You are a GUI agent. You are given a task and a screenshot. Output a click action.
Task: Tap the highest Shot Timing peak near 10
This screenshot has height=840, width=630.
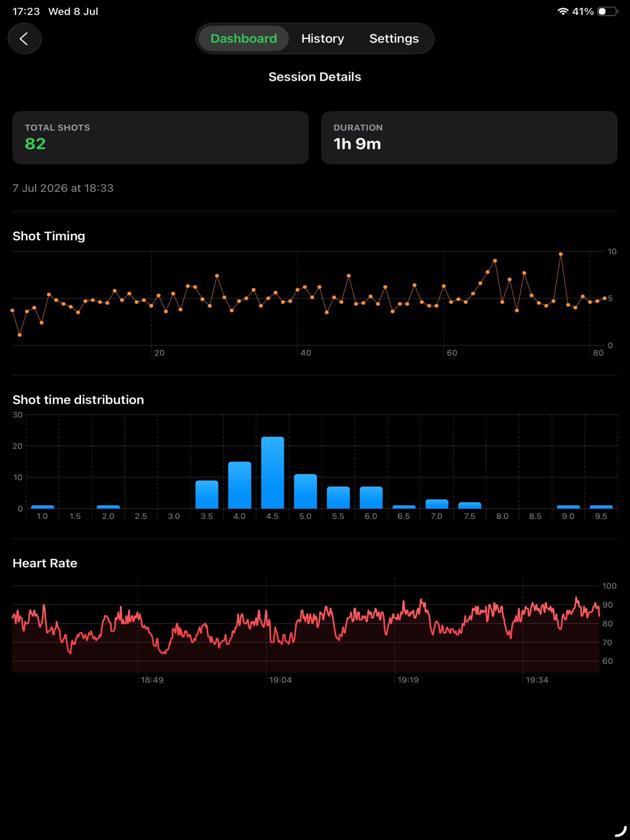[x=560, y=254]
